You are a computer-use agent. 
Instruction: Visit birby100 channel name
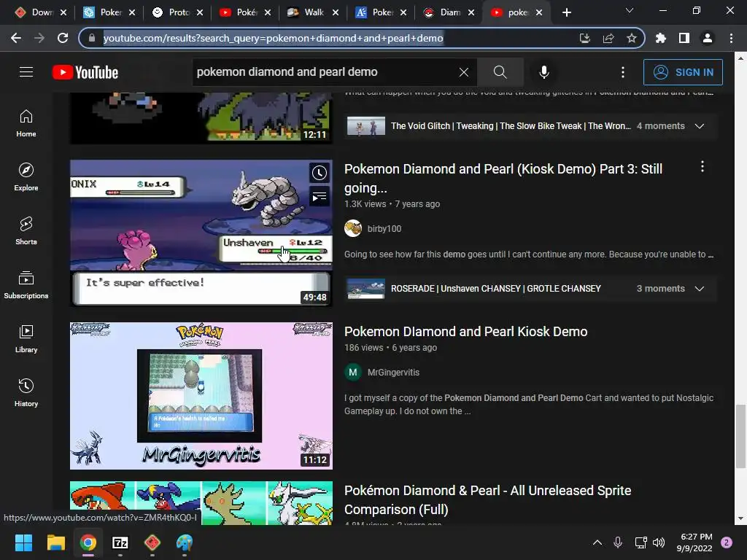pyautogui.click(x=384, y=228)
